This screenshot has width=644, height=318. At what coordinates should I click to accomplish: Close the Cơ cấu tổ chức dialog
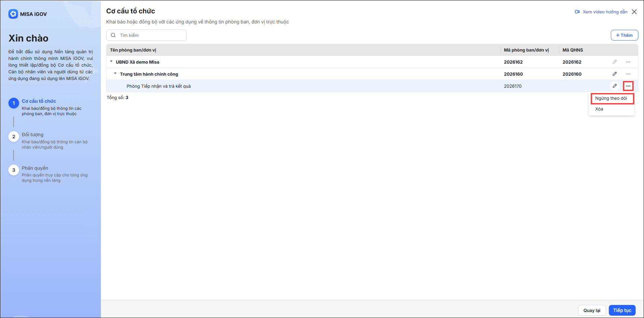click(634, 12)
